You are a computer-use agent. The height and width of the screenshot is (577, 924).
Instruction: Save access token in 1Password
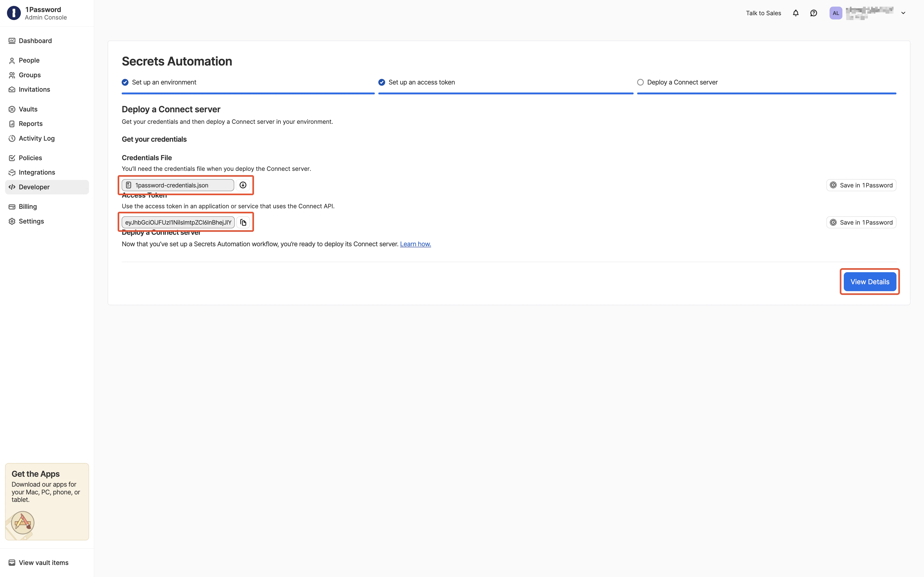[861, 222]
